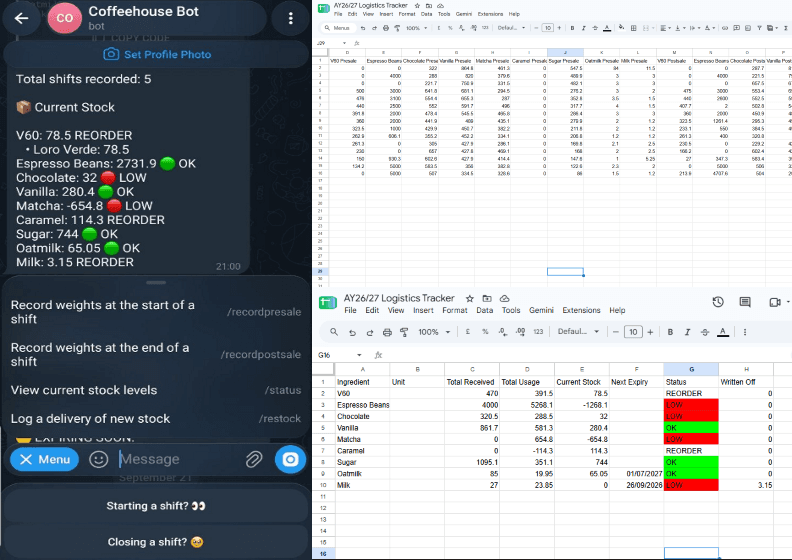Open the Coffeehouse Bot CO avatar
Image resolution: width=792 pixels, height=560 pixels.
coord(64,18)
